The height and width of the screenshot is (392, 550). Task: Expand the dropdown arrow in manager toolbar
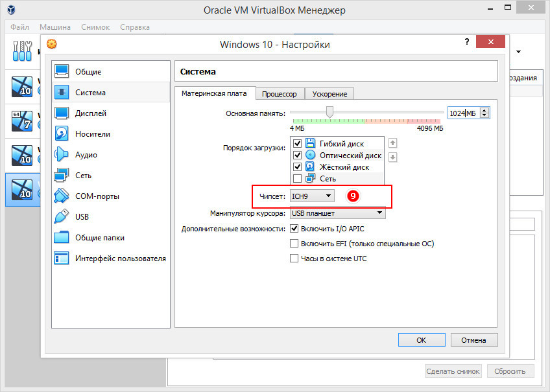[x=518, y=52]
